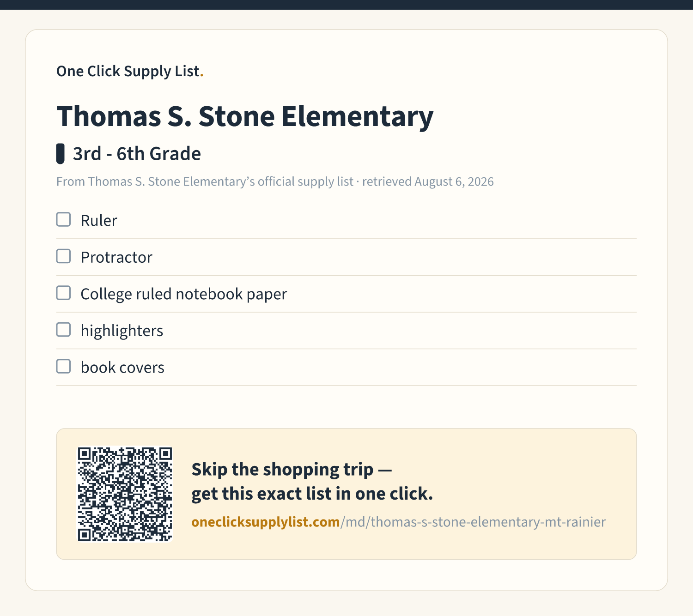Tick the book covers checkbox
The width and height of the screenshot is (693, 616).
(63, 366)
